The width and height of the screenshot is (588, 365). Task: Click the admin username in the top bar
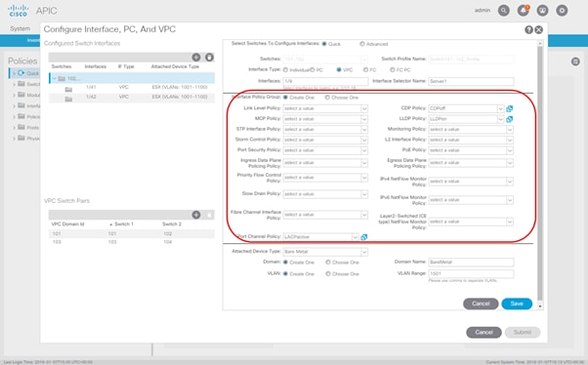483,11
